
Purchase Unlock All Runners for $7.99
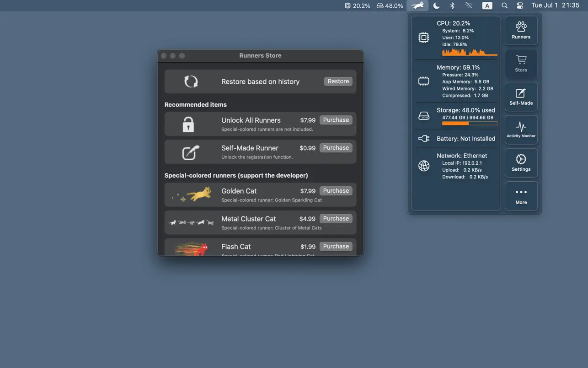[336, 120]
